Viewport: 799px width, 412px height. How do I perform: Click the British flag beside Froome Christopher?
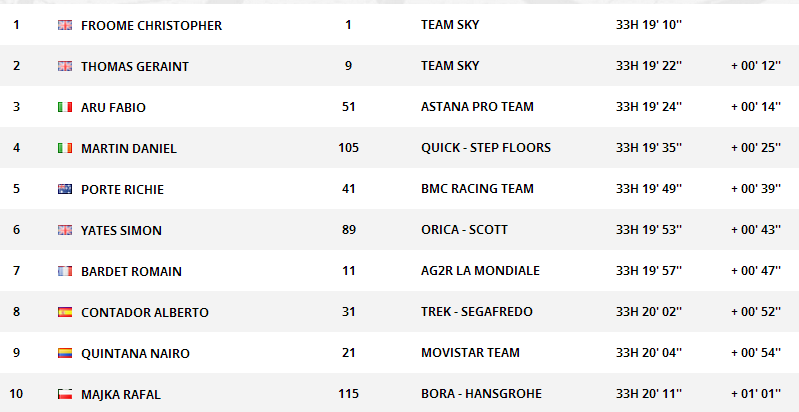click(x=65, y=25)
